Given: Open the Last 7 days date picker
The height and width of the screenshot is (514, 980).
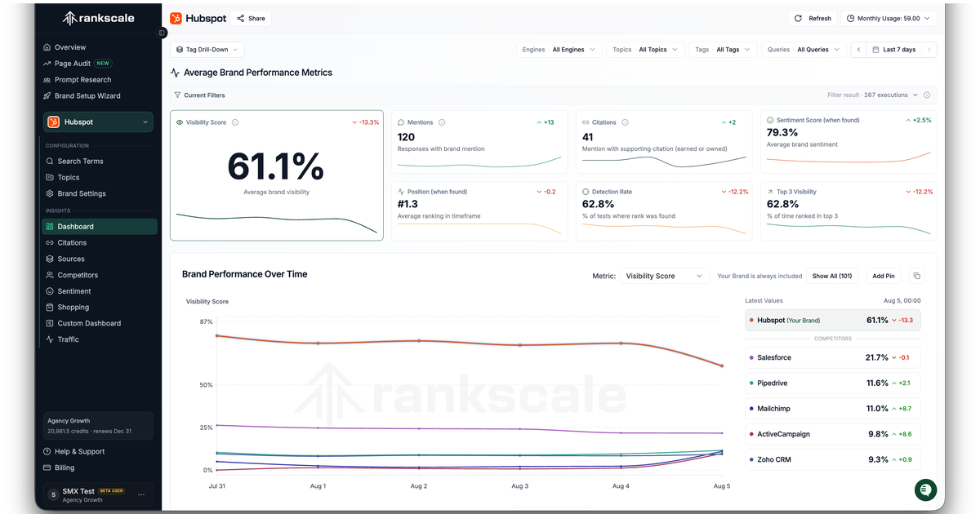Looking at the screenshot, I should [x=893, y=50].
